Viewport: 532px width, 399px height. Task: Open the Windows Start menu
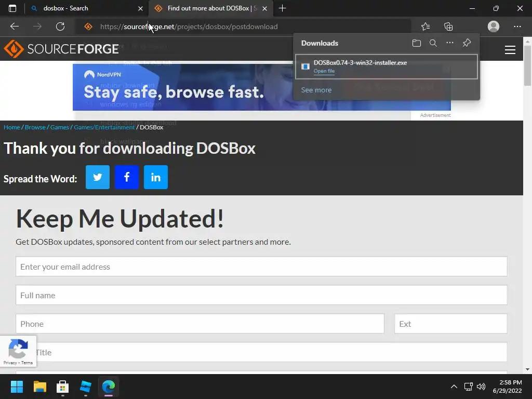click(17, 387)
